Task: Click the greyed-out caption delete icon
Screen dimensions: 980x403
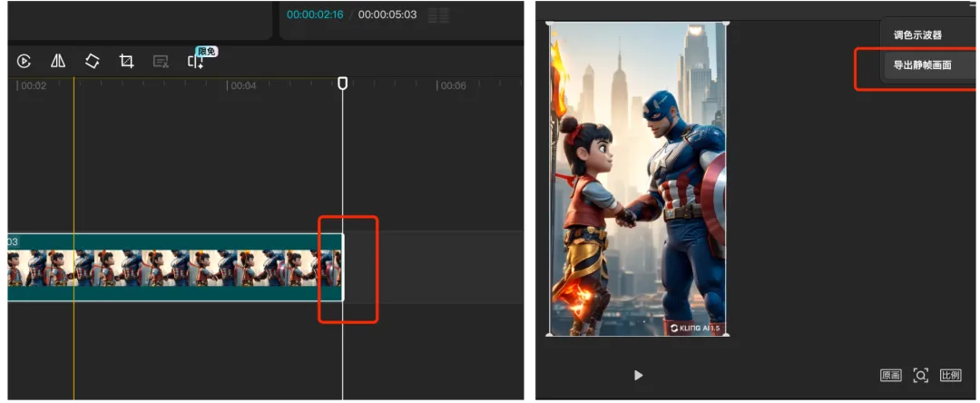Action: [161, 61]
